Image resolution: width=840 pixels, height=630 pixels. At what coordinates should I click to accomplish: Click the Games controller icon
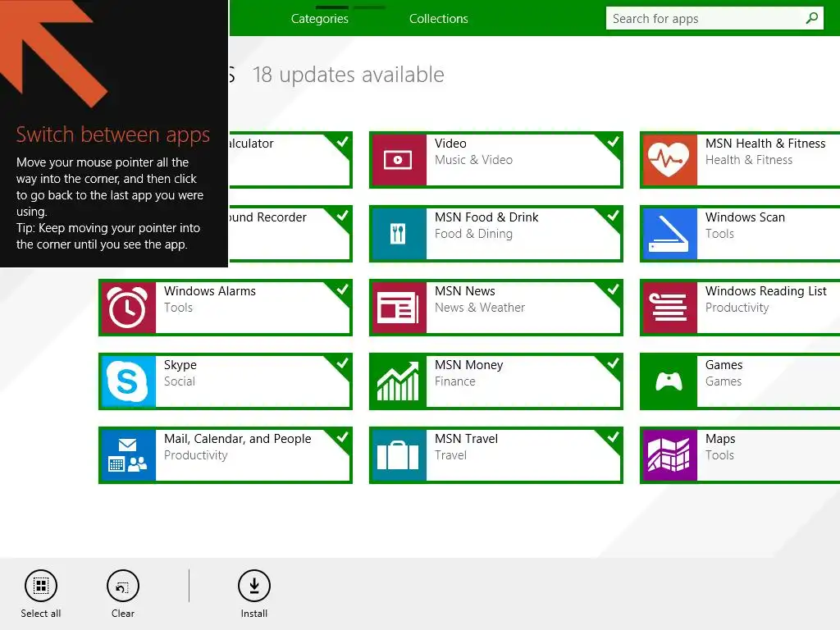(669, 381)
